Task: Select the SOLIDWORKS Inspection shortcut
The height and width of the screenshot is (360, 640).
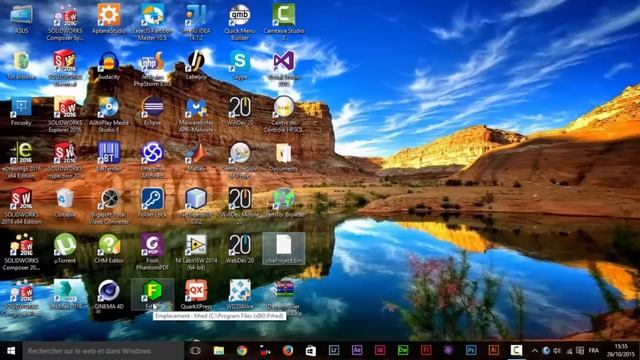Action: [65, 160]
